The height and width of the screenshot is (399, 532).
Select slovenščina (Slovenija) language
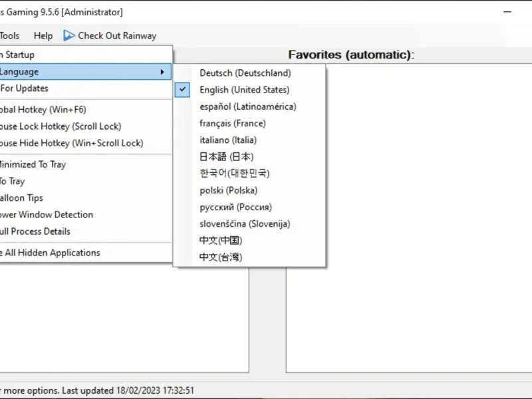pyautogui.click(x=250, y=224)
